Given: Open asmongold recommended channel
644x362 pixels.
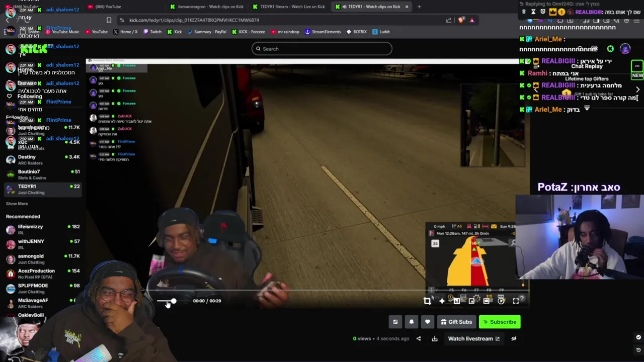Looking at the screenshot, I should click(43, 259).
